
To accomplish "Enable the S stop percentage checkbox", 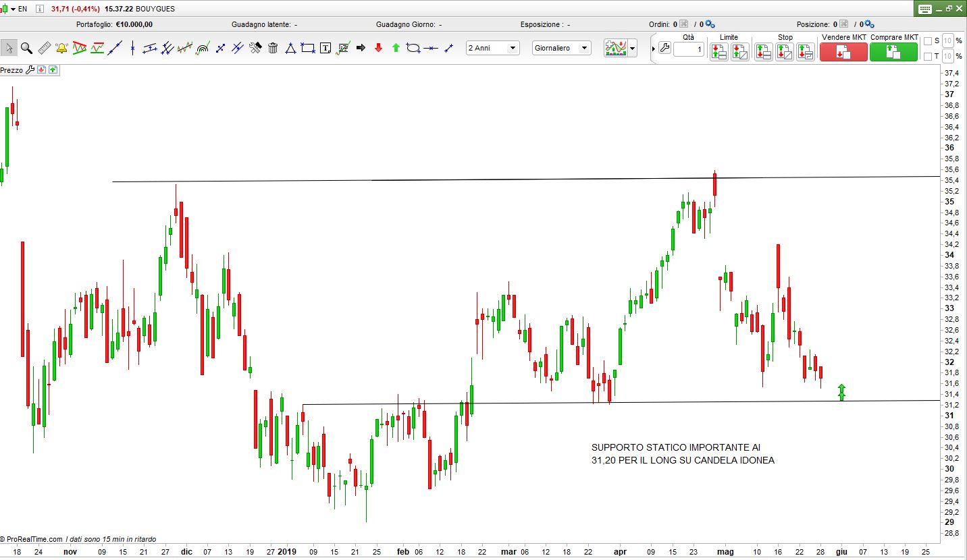I will click(x=927, y=40).
